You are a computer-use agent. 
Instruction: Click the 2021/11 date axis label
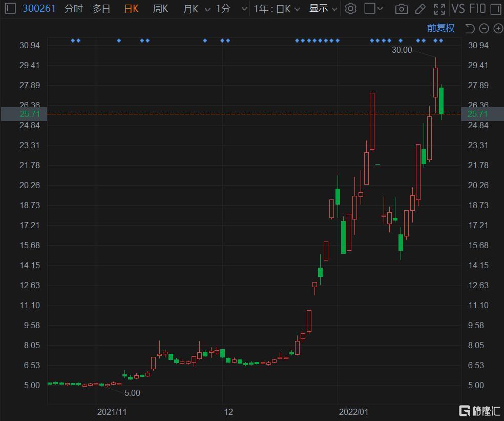[x=112, y=412]
